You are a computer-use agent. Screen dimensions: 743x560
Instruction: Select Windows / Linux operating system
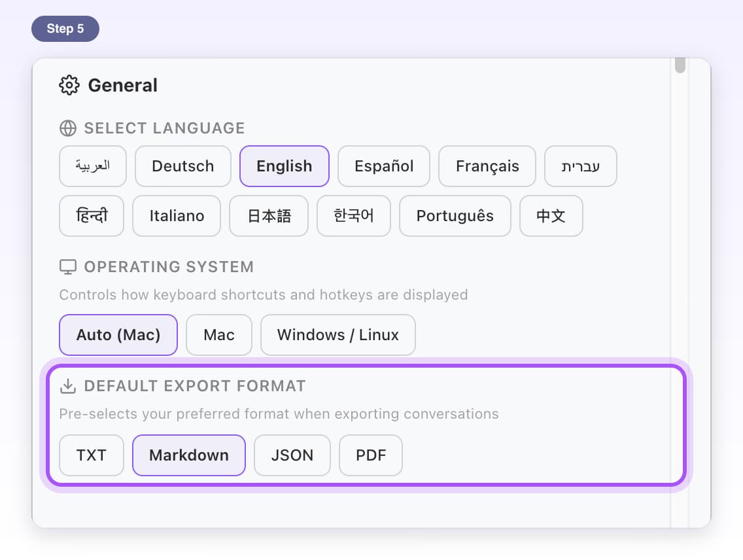[x=338, y=335]
